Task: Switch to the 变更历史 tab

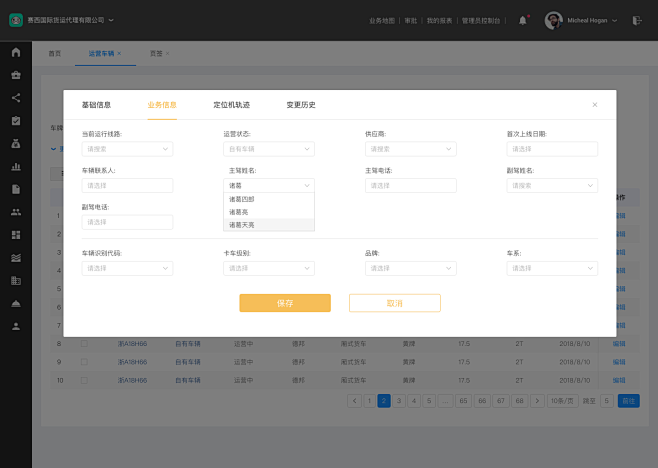Action: [x=301, y=105]
